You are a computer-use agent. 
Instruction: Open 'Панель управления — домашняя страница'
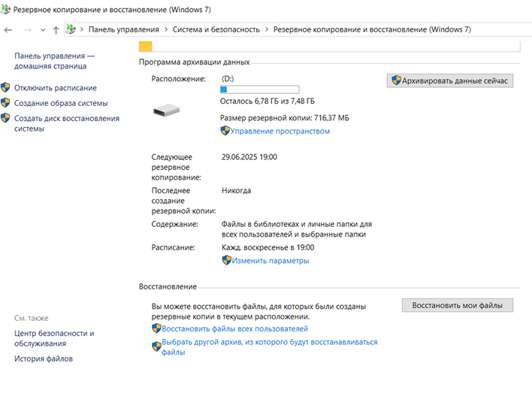(x=54, y=61)
